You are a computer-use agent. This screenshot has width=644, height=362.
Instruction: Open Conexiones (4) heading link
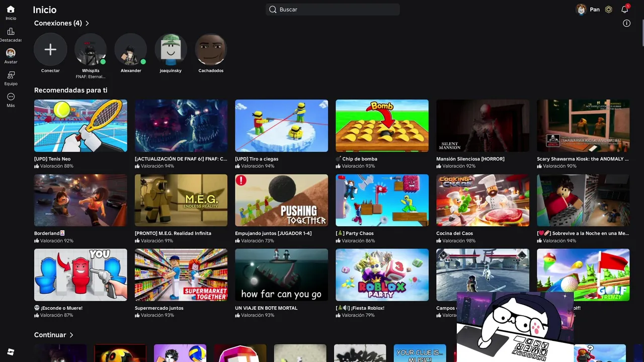tap(58, 23)
